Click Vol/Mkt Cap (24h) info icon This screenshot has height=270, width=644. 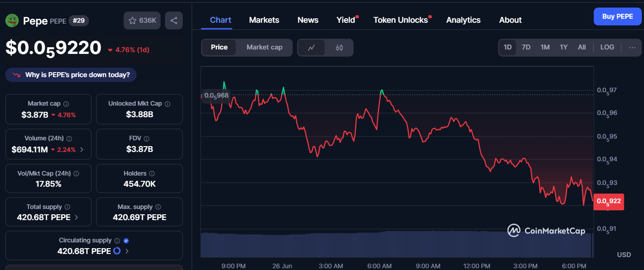point(76,173)
